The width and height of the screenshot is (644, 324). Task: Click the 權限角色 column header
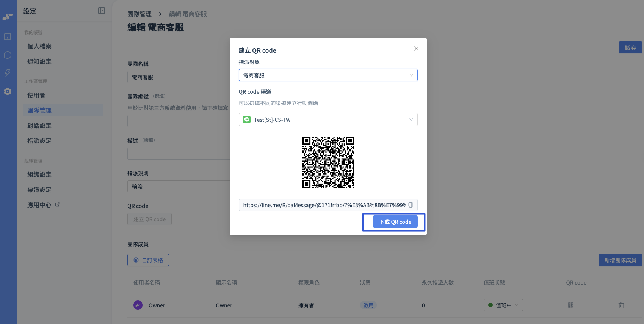tap(309, 283)
